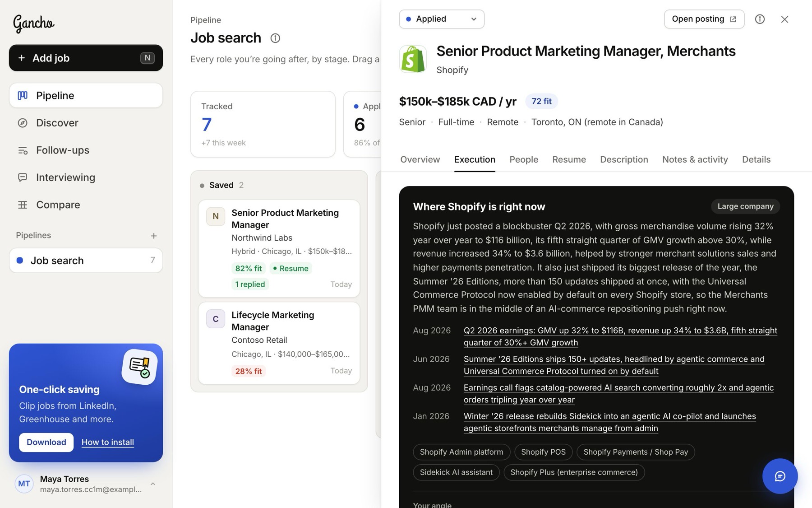
Task: Add a new pipeline with plus icon
Action: (154, 236)
